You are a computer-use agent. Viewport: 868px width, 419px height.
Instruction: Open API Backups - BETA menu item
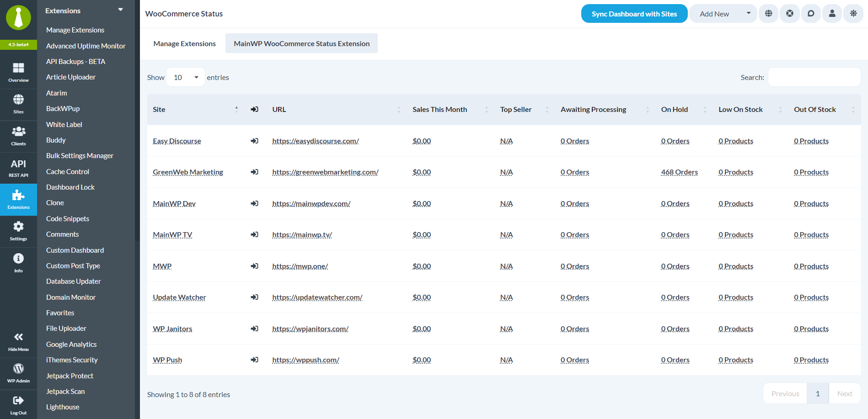[x=75, y=61]
